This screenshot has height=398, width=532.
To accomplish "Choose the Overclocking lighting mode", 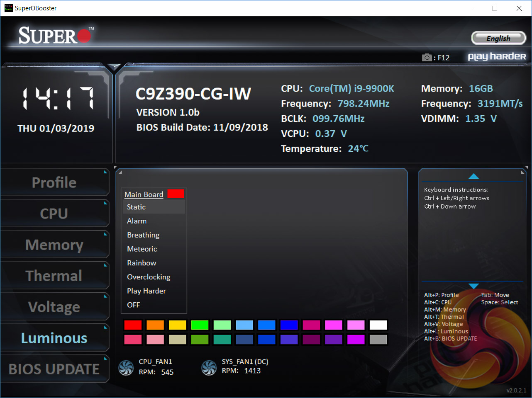I will point(154,277).
